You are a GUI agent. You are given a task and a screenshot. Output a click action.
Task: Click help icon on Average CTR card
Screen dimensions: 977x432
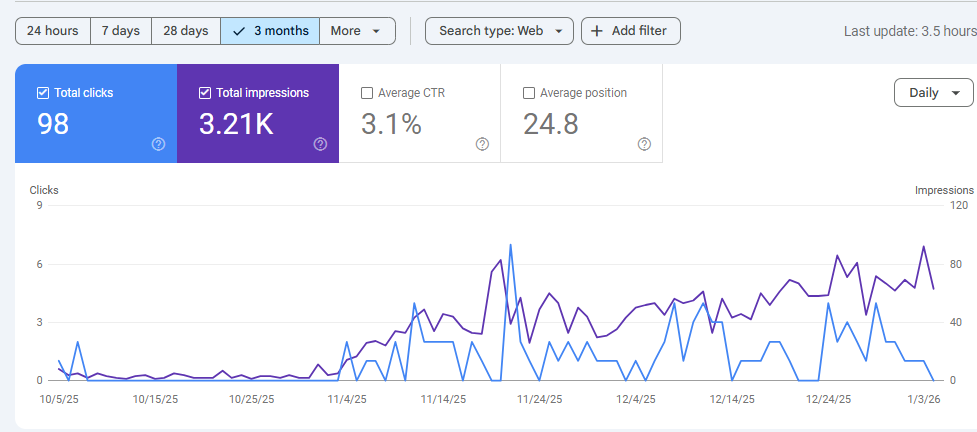coord(482,144)
